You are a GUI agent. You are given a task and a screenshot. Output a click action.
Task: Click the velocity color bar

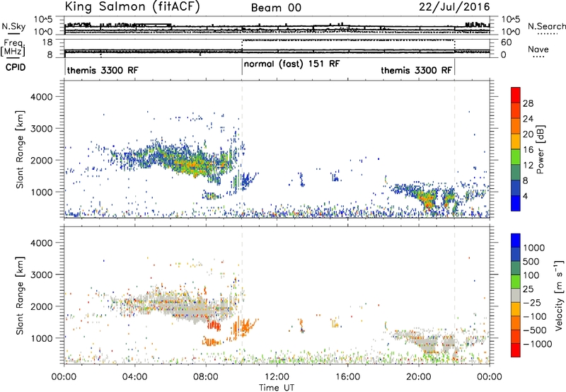click(516, 295)
